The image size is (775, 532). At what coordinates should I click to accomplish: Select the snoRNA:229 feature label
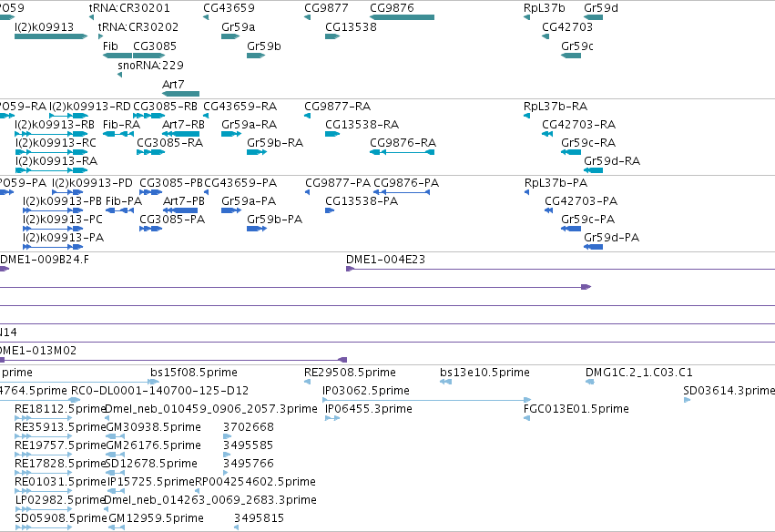tap(150, 66)
